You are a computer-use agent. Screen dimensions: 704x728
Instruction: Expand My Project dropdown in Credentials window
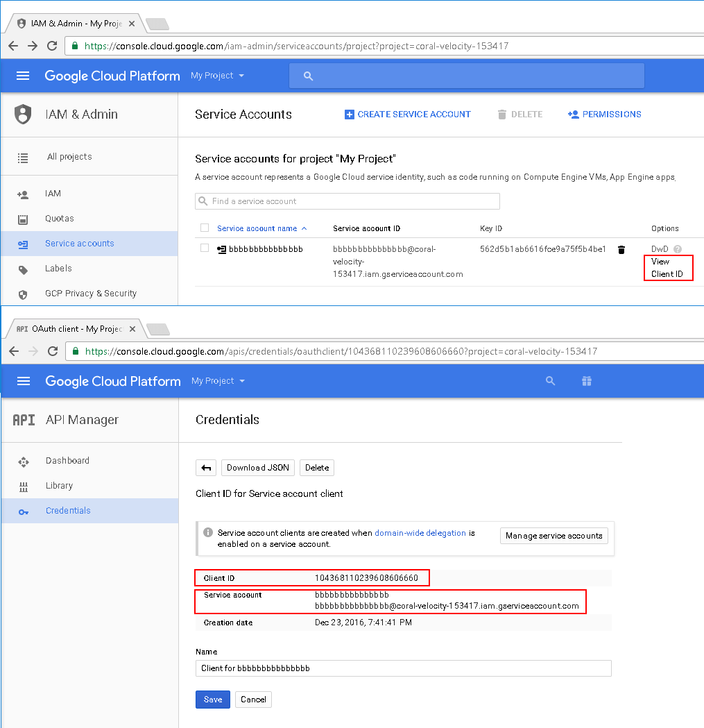(218, 381)
